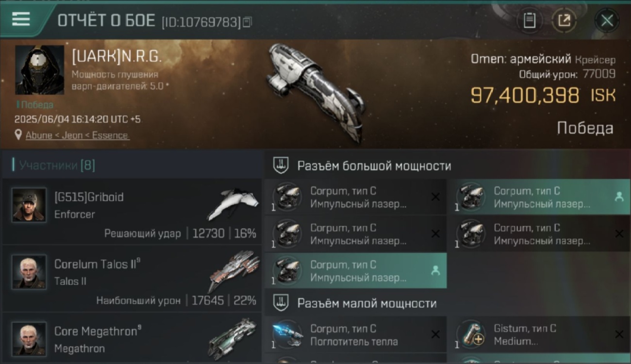Select the Core Megathron participant entry

tap(132, 337)
